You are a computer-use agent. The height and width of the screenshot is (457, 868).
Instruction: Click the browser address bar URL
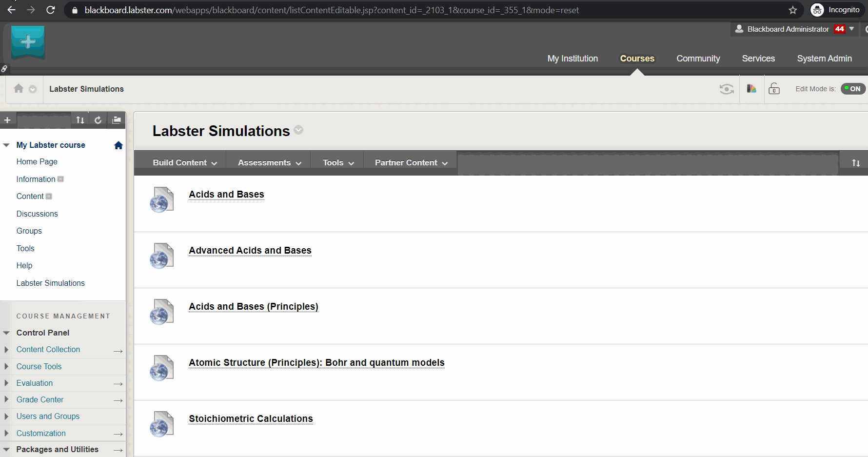coord(332,10)
